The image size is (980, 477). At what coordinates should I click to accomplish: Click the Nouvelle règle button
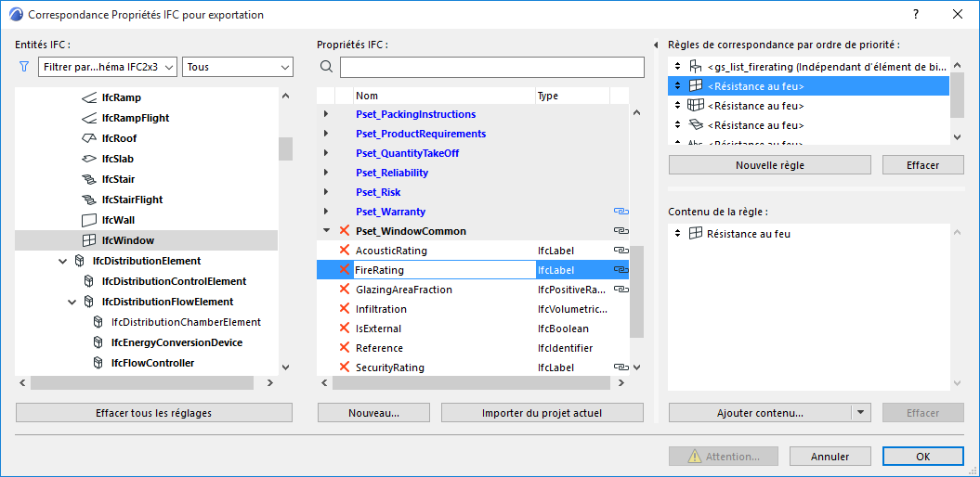point(769,165)
